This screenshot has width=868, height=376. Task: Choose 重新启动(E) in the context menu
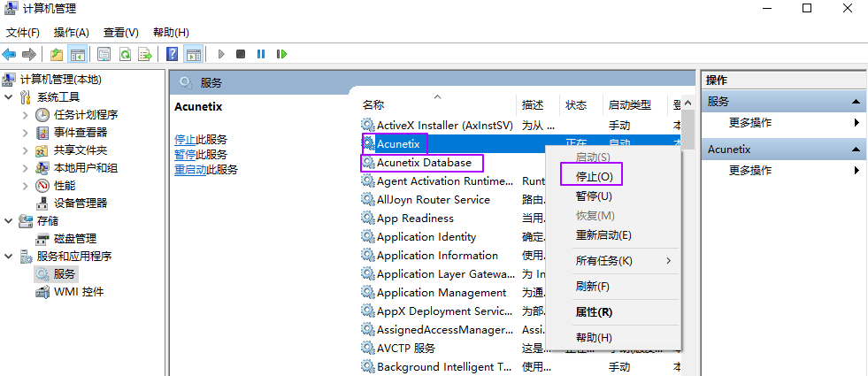point(603,235)
